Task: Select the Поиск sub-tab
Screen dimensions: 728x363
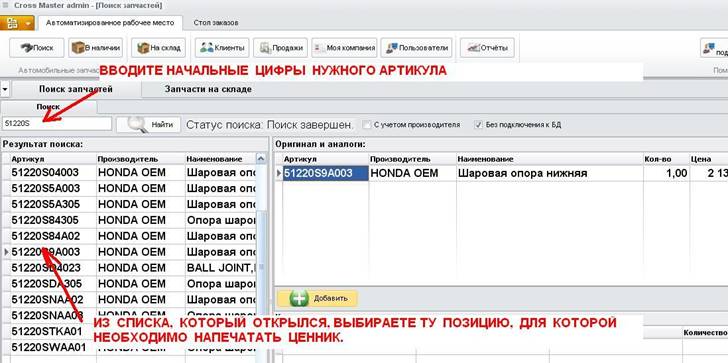Action: pos(48,107)
